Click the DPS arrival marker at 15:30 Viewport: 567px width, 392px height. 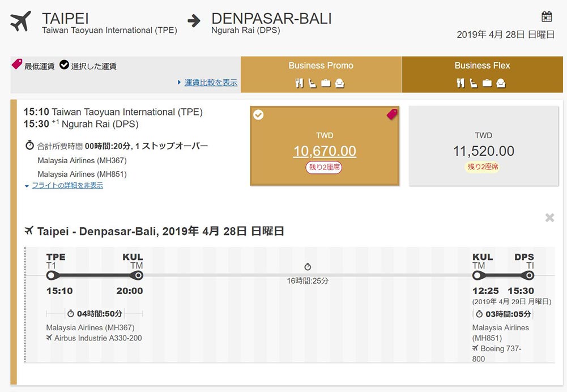(530, 276)
